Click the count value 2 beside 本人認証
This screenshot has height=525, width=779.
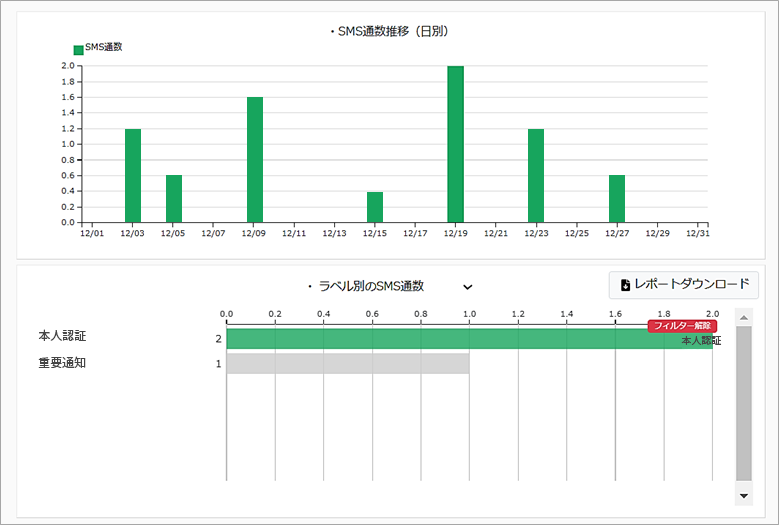(219, 339)
